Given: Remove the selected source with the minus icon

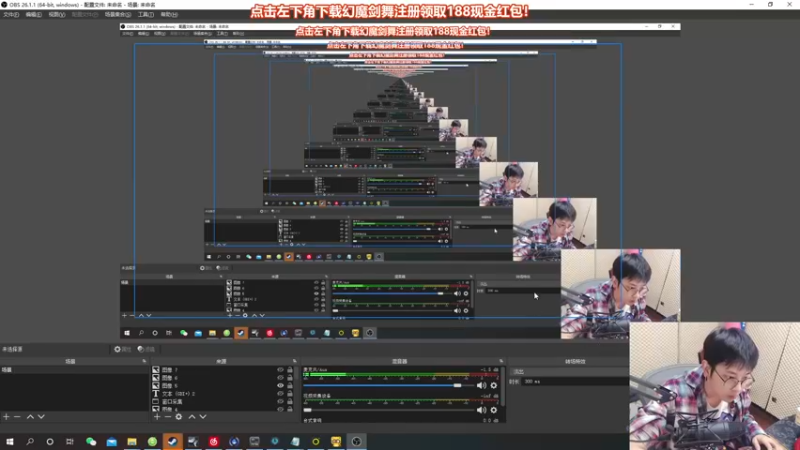Looking at the screenshot, I should tap(167, 417).
